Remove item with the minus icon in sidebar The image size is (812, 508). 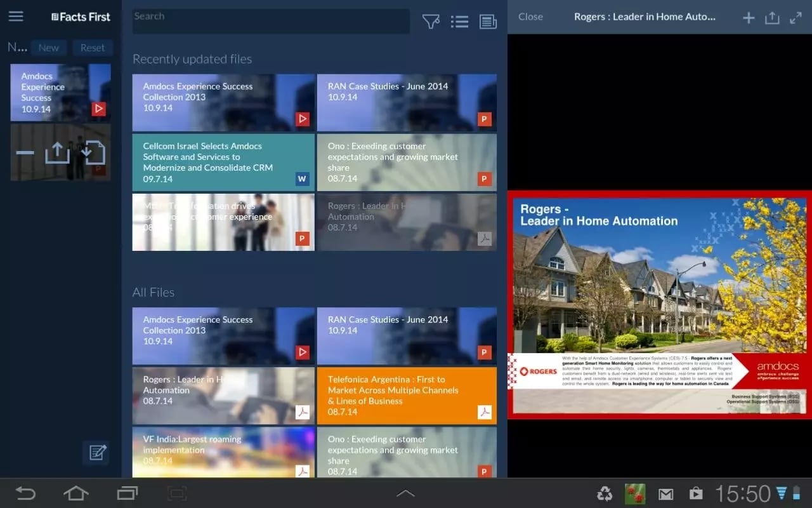click(x=25, y=153)
